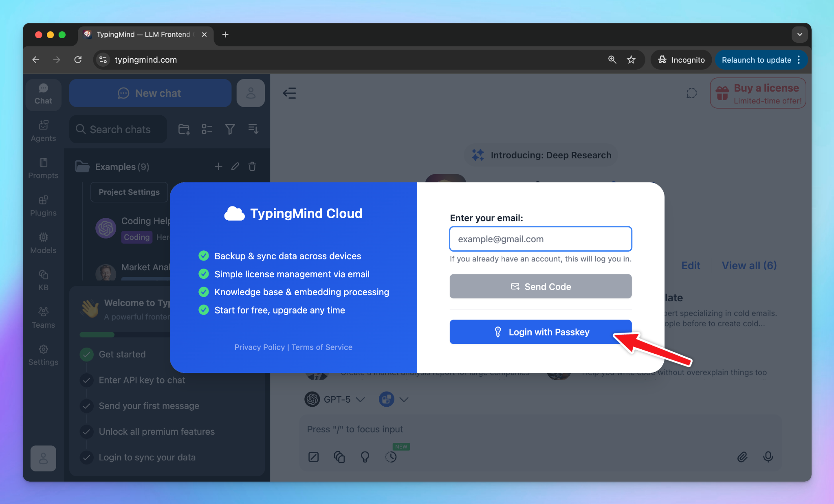Image resolution: width=834 pixels, height=504 pixels.
Task: Open the sort chats icon
Action: [x=253, y=129]
